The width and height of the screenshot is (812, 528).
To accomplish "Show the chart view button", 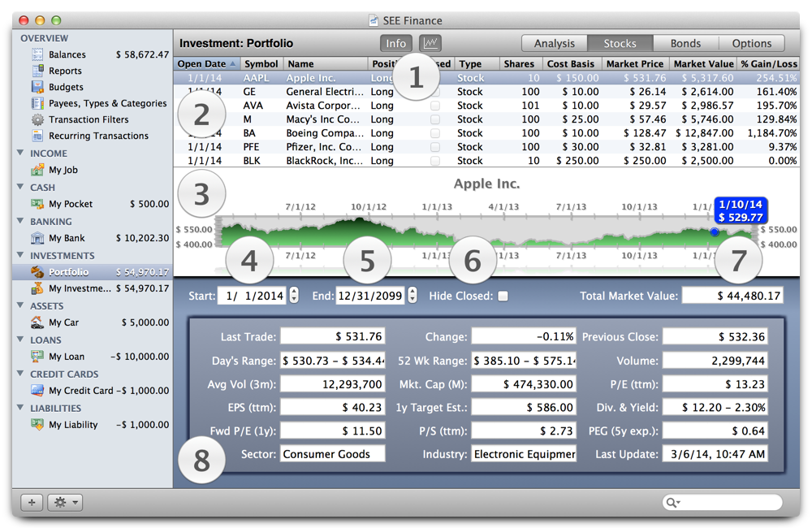I will click(430, 43).
